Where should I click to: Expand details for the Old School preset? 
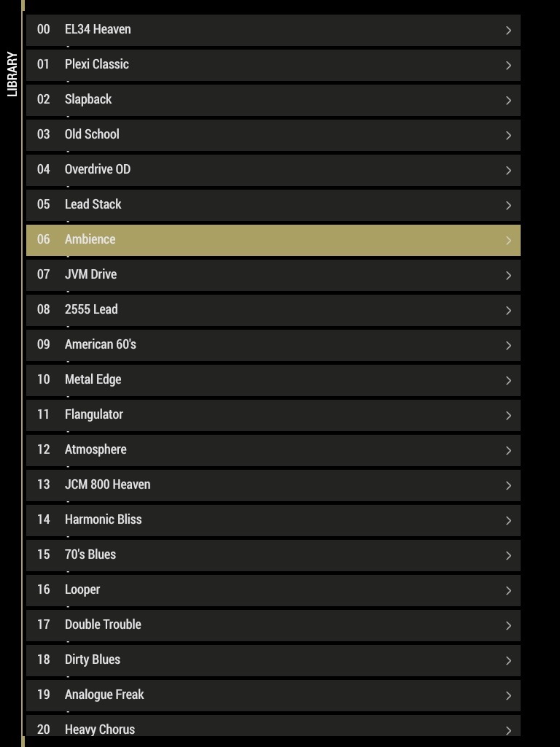tap(508, 135)
